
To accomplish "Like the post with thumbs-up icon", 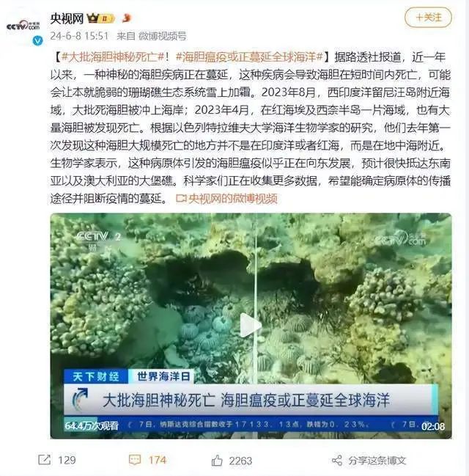I will point(217,460).
